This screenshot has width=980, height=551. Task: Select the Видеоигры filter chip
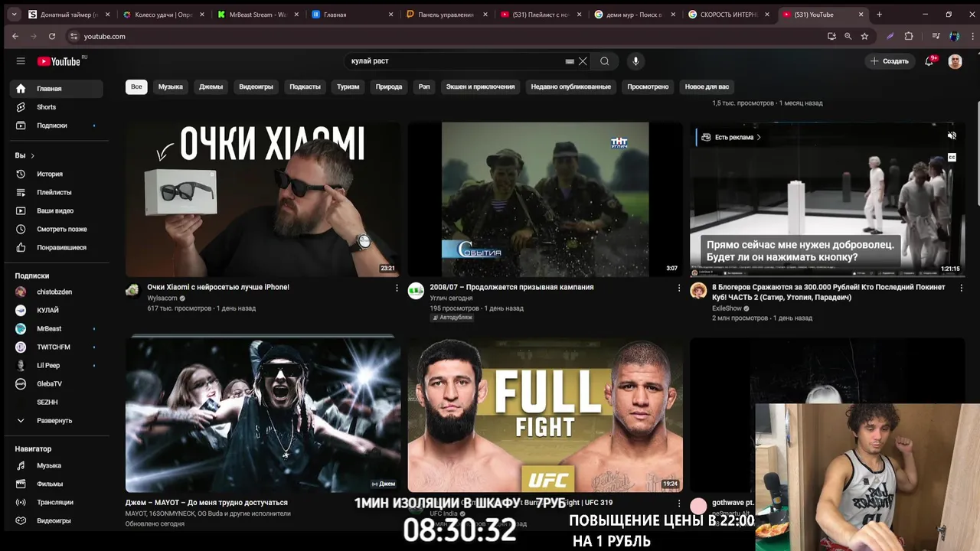(256, 86)
